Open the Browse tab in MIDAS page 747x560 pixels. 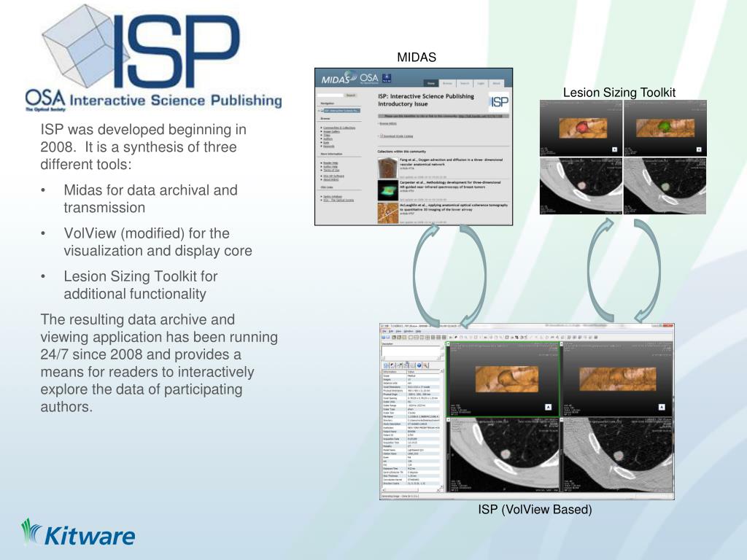[x=447, y=83]
